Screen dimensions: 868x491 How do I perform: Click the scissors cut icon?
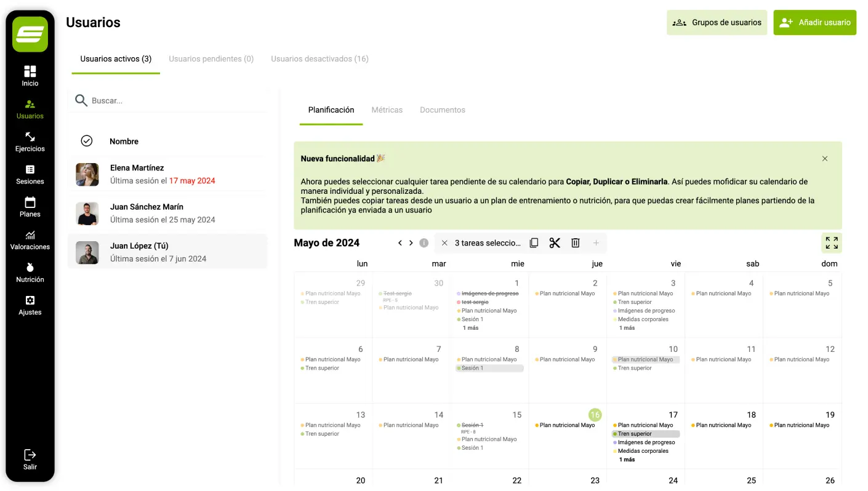[555, 243]
